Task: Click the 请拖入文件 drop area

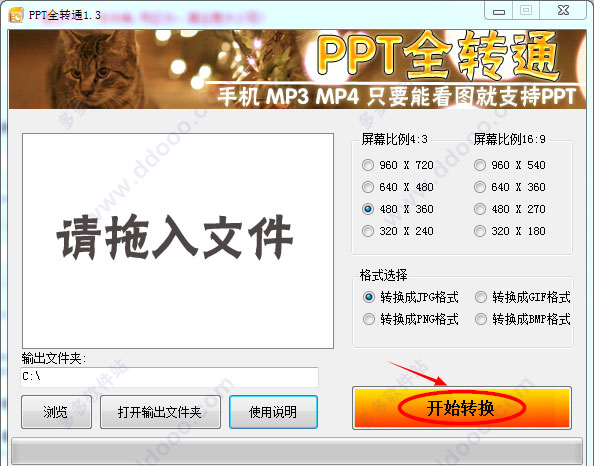Action: 178,241
